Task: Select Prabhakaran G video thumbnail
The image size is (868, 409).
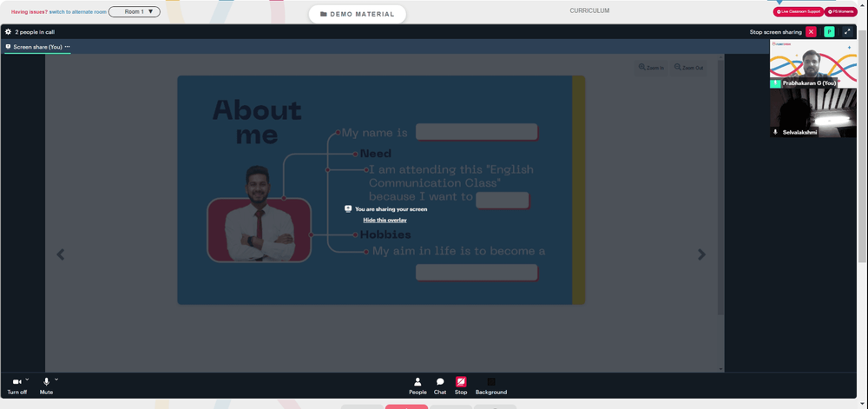Action: (812, 64)
